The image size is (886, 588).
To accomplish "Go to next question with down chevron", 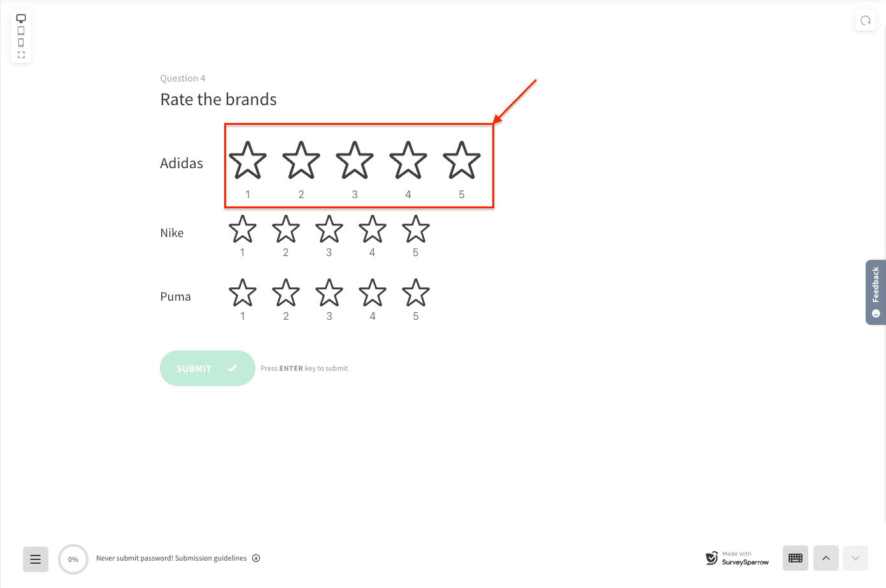I will click(x=855, y=558).
